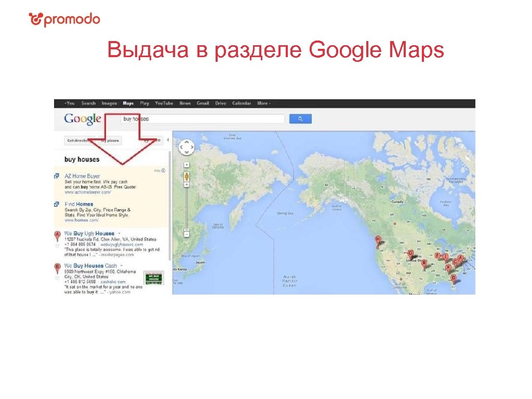This screenshot has height=399, width=532.
Task: Open the Images section from the top bar
Action: point(109,103)
